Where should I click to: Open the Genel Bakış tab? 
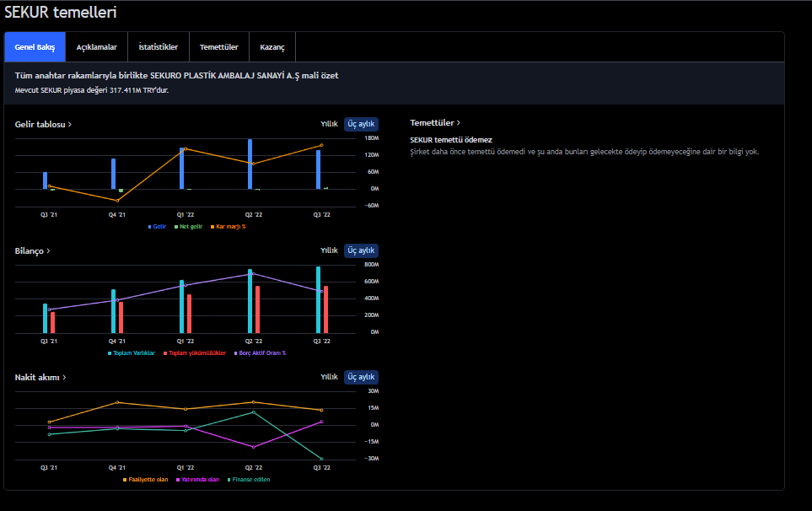pos(35,47)
